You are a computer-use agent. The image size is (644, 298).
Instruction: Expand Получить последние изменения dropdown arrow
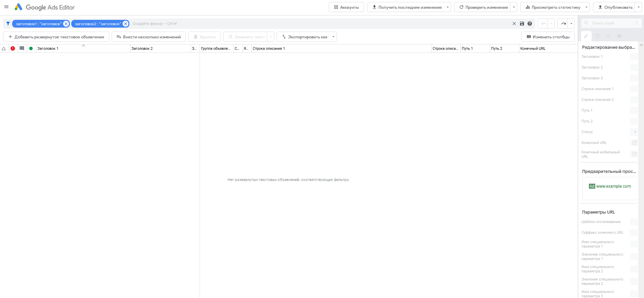pyautogui.click(x=447, y=7)
